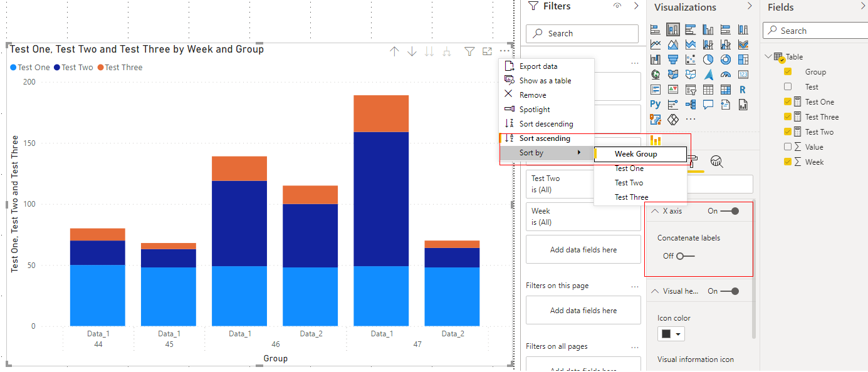Uncheck the Test Two field checkbox
The width and height of the screenshot is (868, 372).
788,132
